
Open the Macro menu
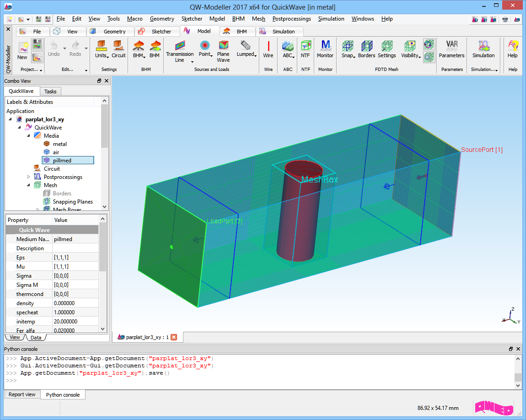click(134, 19)
